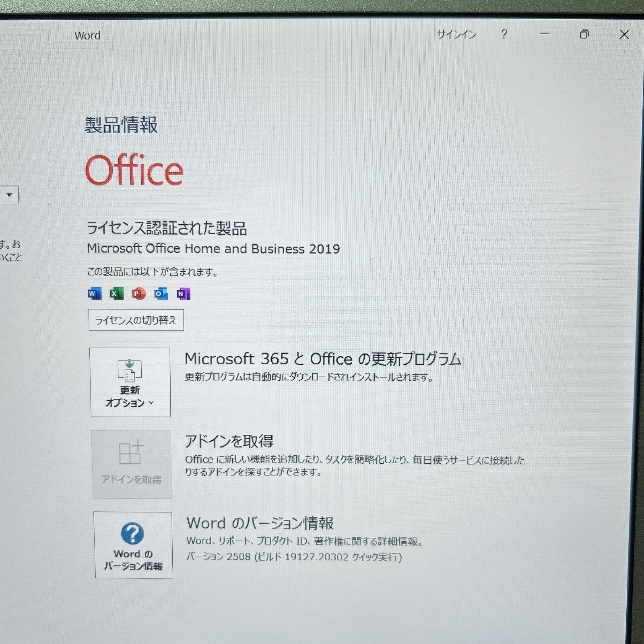Click the アドインを取得 tile button
The image size is (644, 644).
coord(132,464)
